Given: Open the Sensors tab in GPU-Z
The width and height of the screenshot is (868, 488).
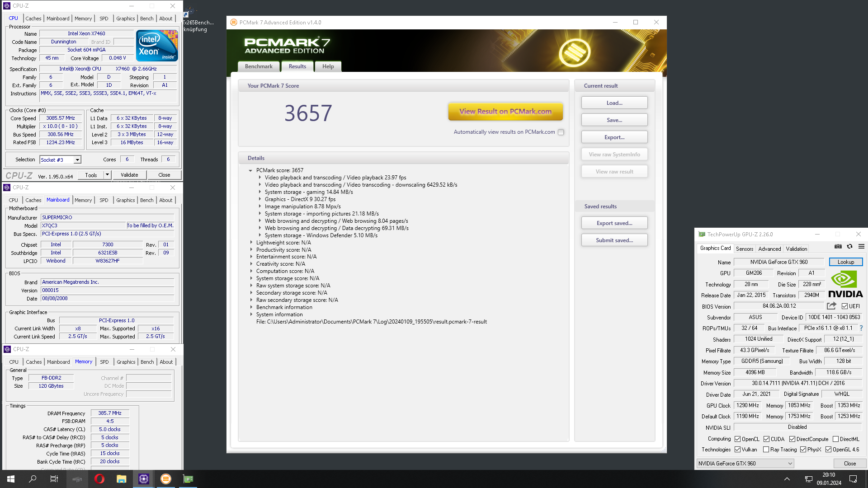Looking at the screenshot, I should [745, 249].
